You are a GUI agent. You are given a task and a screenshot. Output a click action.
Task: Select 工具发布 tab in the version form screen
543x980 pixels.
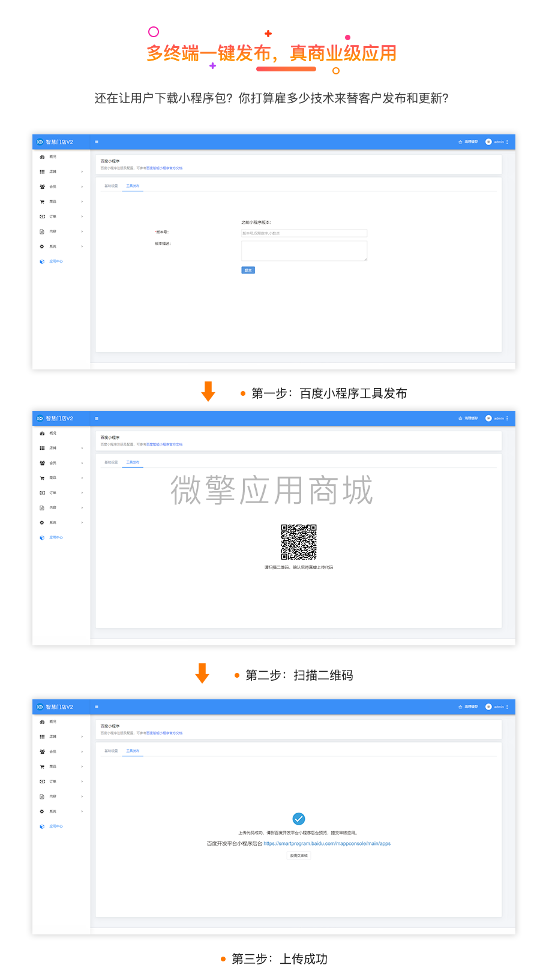click(x=133, y=186)
